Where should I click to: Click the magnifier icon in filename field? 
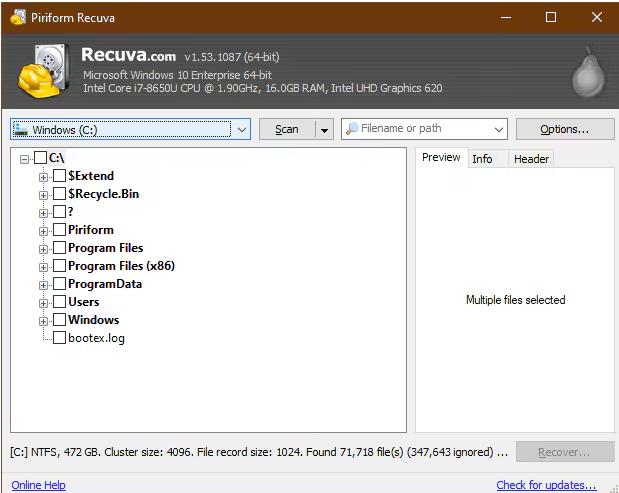pos(352,129)
